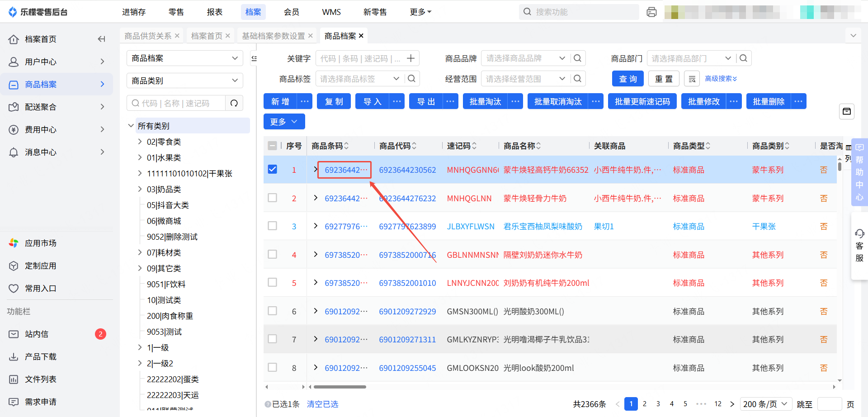Click the 清空已选 link
Screen dimensions: 868x417
[323, 404]
